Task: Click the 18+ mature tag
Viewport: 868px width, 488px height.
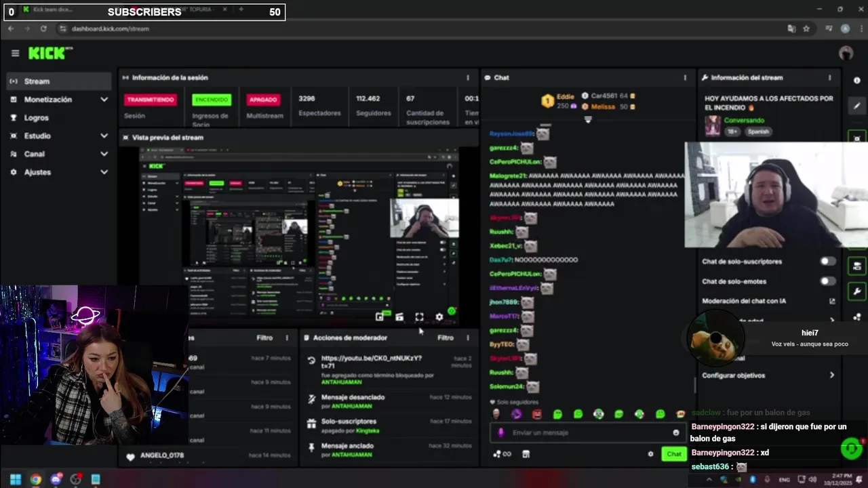Action: (733, 131)
